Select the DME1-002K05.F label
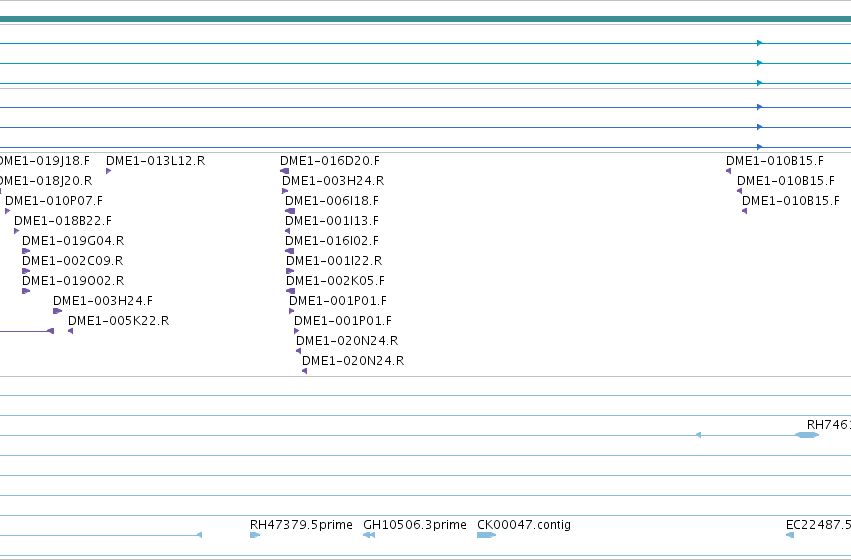 (335, 281)
